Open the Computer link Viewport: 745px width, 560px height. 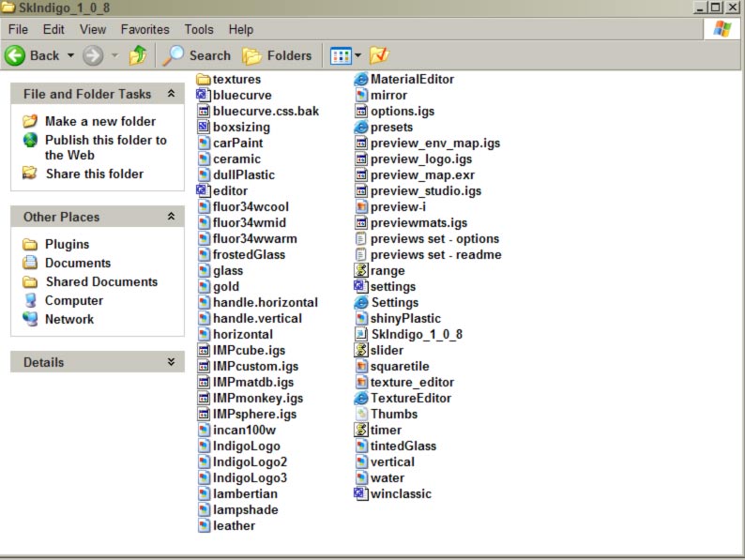(x=74, y=301)
